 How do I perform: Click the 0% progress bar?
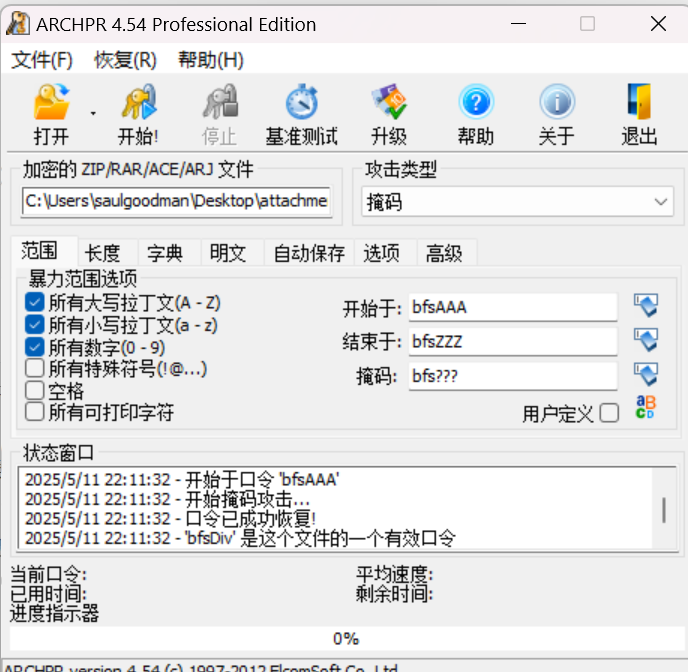(x=347, y=639)
